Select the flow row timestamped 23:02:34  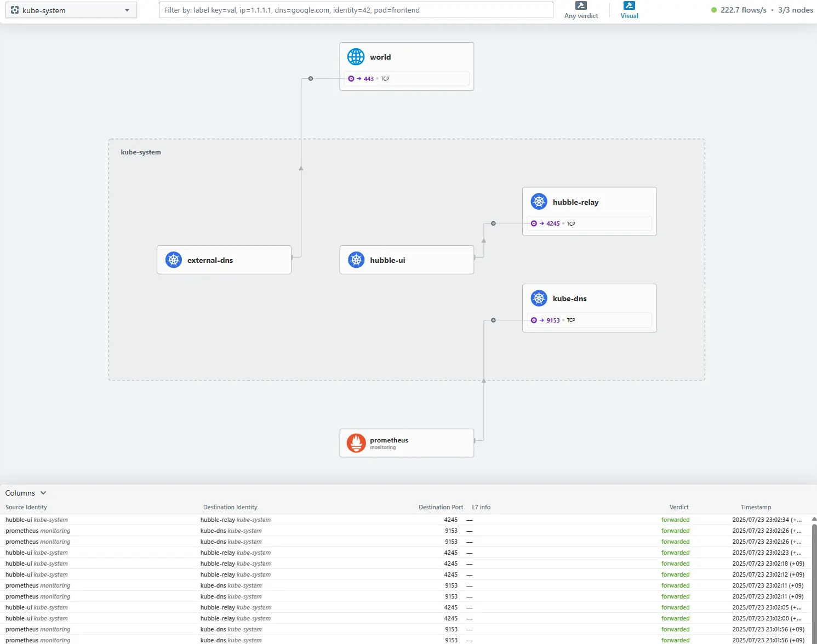click(x=405, y=520)
